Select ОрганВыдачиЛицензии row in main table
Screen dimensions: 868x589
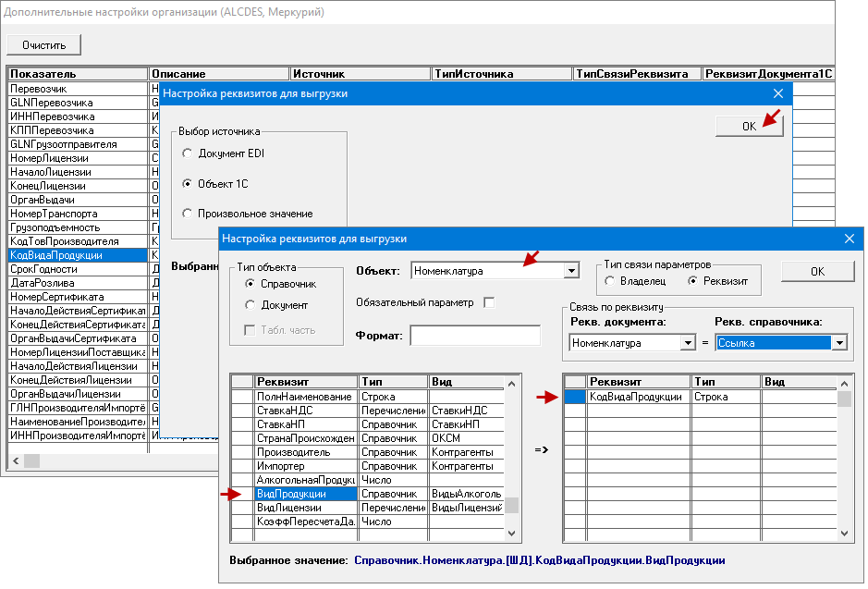78,394
